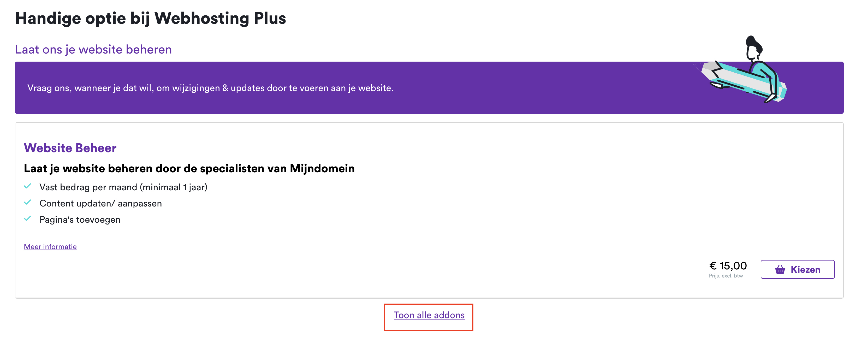Click the Handige optie bij Webhosting Plus heading

[x=150, y=18]
